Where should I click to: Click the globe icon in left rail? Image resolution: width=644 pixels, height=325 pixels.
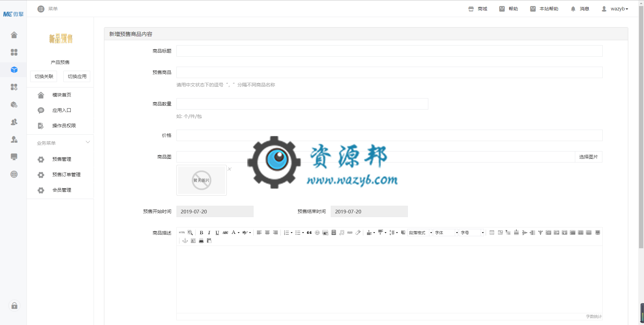tap(14, 174)
